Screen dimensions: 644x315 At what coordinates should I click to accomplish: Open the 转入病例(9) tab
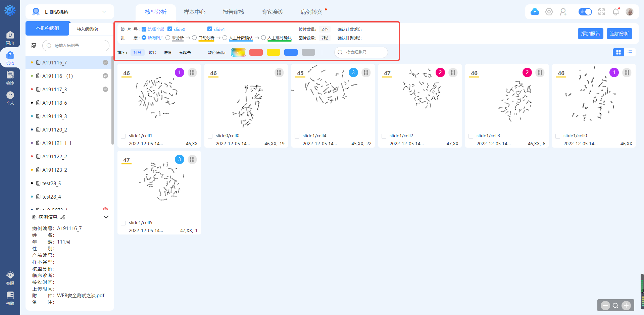pos(87,29)
